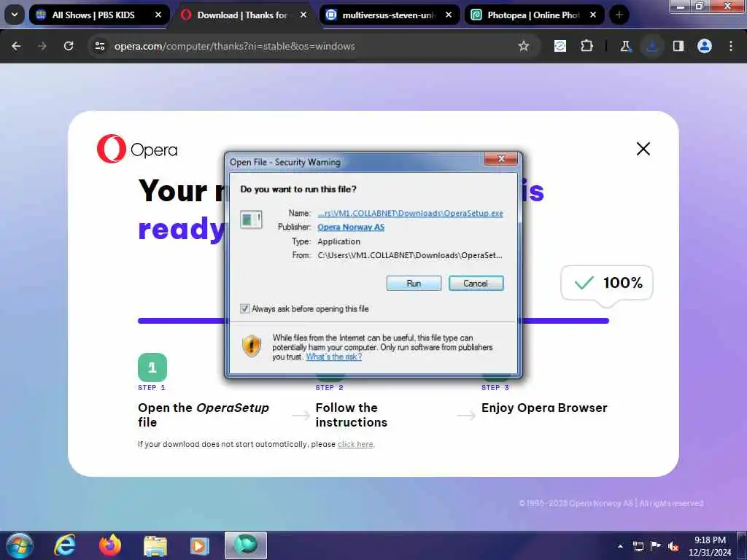Open Windows Media Player from the taskbar
747x560 pixels.
200,546
